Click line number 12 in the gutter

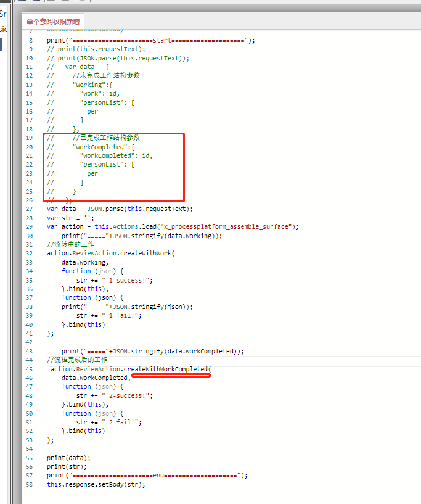click(30, 75)
